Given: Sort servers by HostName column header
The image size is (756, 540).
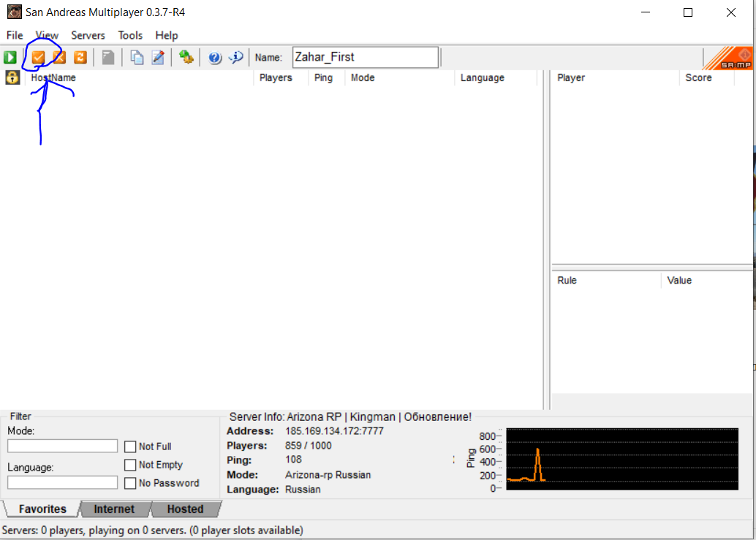Looking at the screenshot, I should tap(140, 77).
